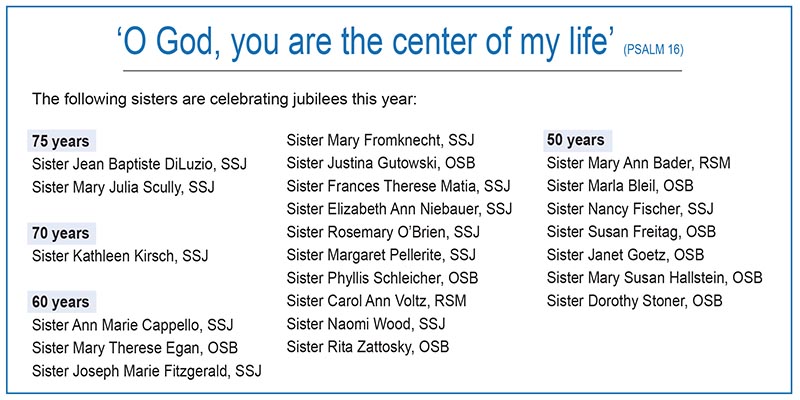Click Sister Mary Julia Scully entry
This screenshot has width=800, height=400.
tap(123, 187)
